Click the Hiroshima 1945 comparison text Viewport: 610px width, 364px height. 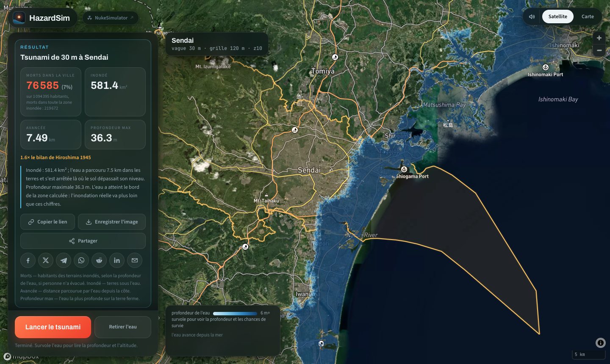[x=55, y=157]
